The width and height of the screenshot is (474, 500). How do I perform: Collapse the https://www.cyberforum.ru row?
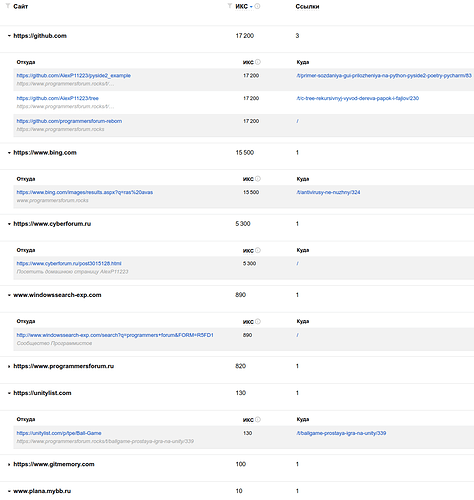tap(9, 224)
